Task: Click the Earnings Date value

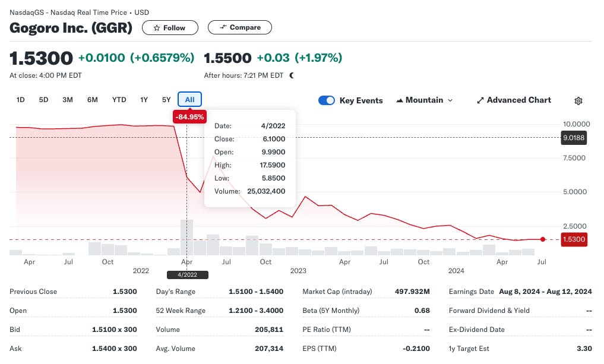Action: click(x=545, y=292)
